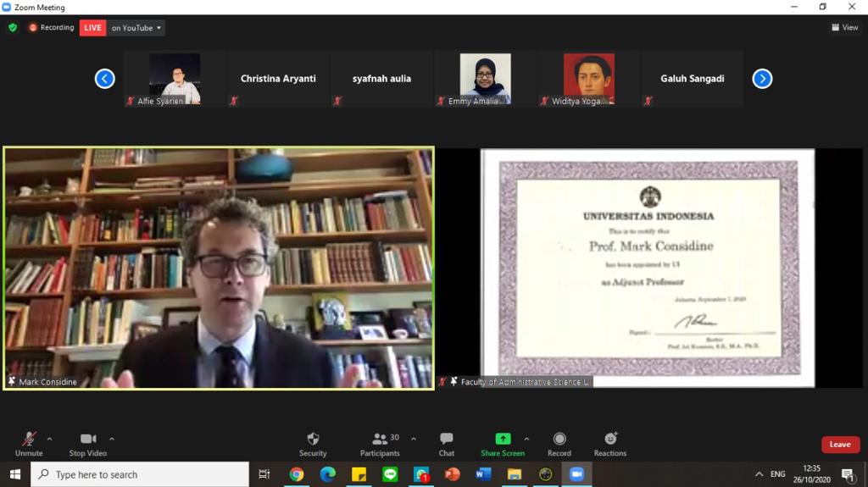Select syafnah aulia participant tile
This screenshot has height=487, width=868.
click(x=382, y=79)
